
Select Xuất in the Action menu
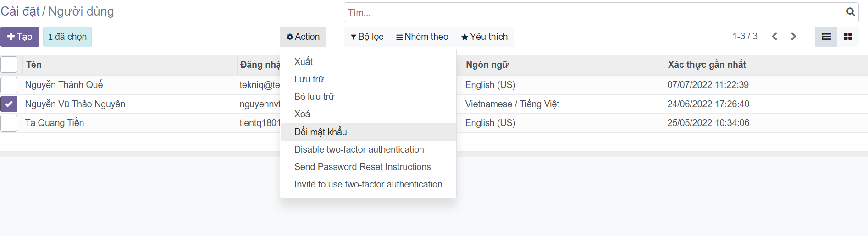(304, 62)
